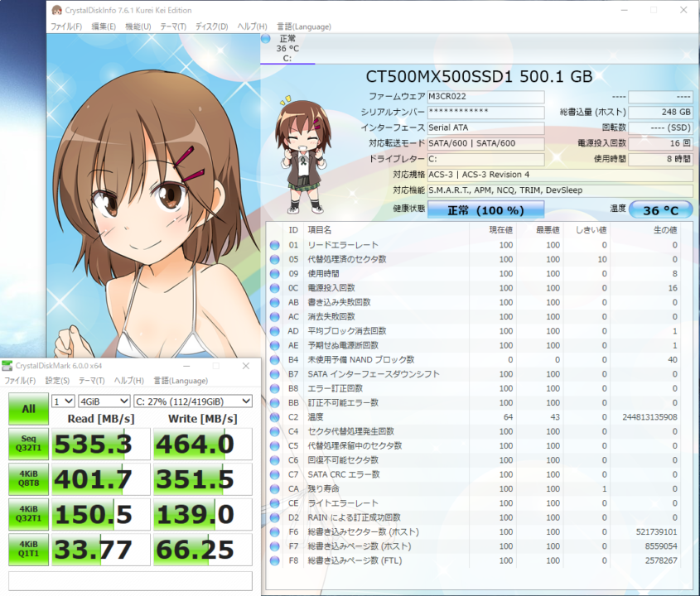Image resolution: width=700 pixels, height=596 pixels.
Task: Click the features field with S.M.A.R.T., APM, NCQ
Action: point(560,190)
